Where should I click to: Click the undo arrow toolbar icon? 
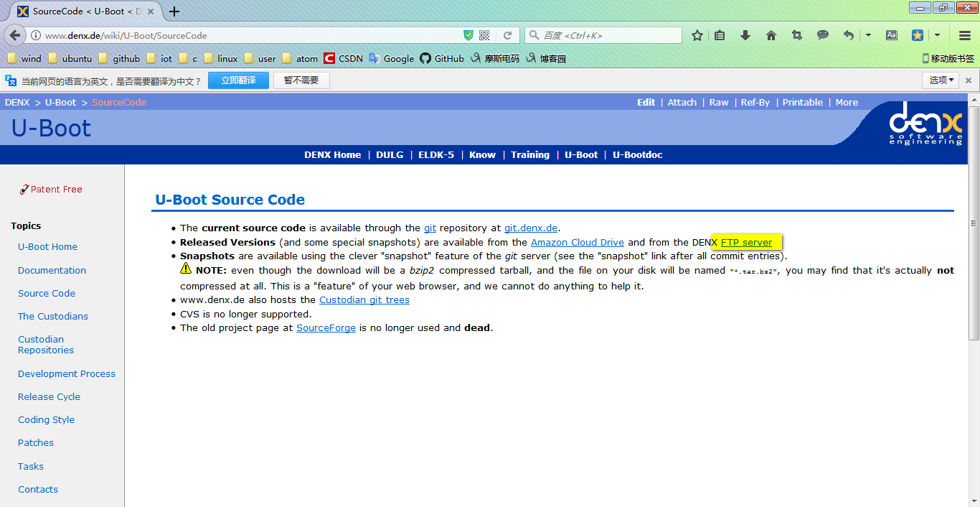click(849, 35)
